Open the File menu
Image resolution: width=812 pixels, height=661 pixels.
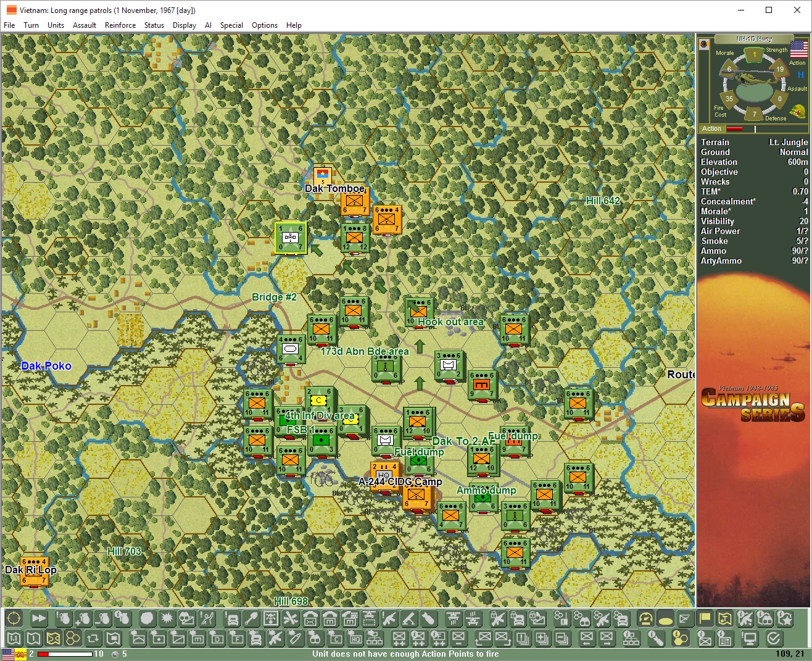pyautogui.click(x=9, y=25)
